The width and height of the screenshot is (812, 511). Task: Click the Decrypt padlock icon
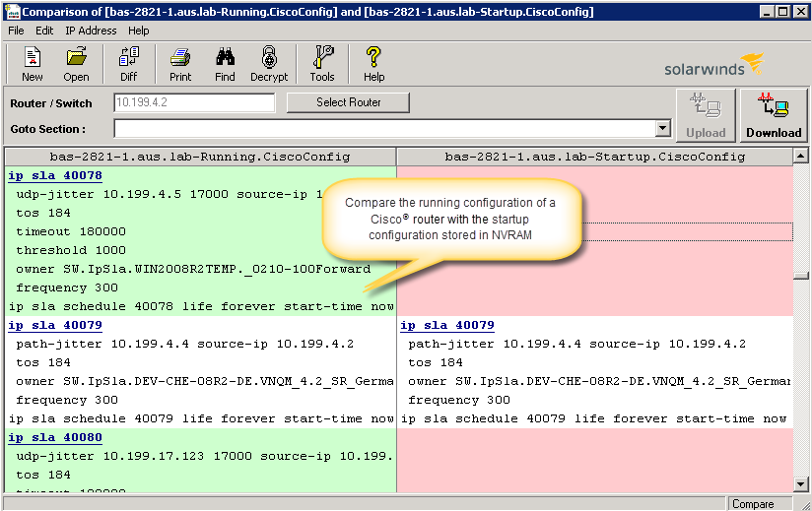(x=269, y=64)
